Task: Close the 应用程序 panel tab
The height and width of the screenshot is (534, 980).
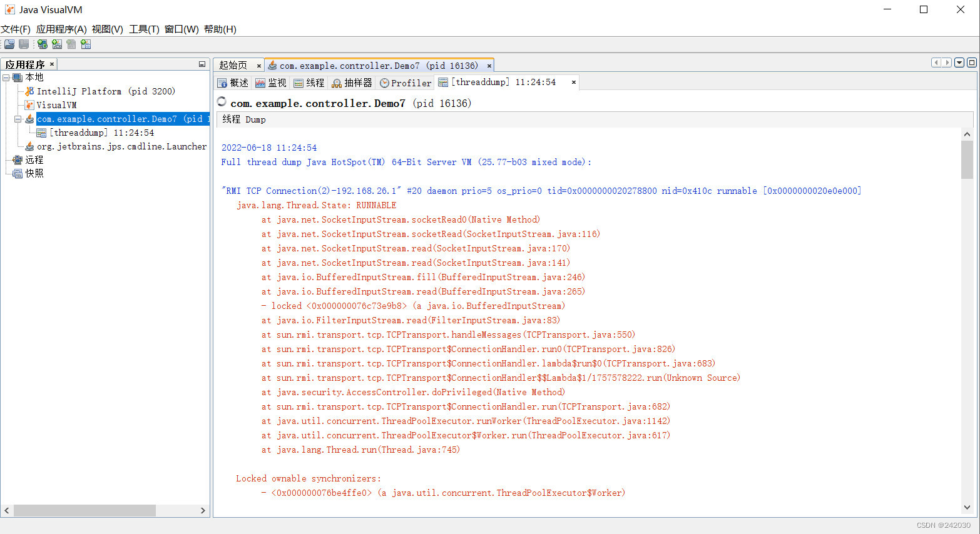Action: coord(52,64)
